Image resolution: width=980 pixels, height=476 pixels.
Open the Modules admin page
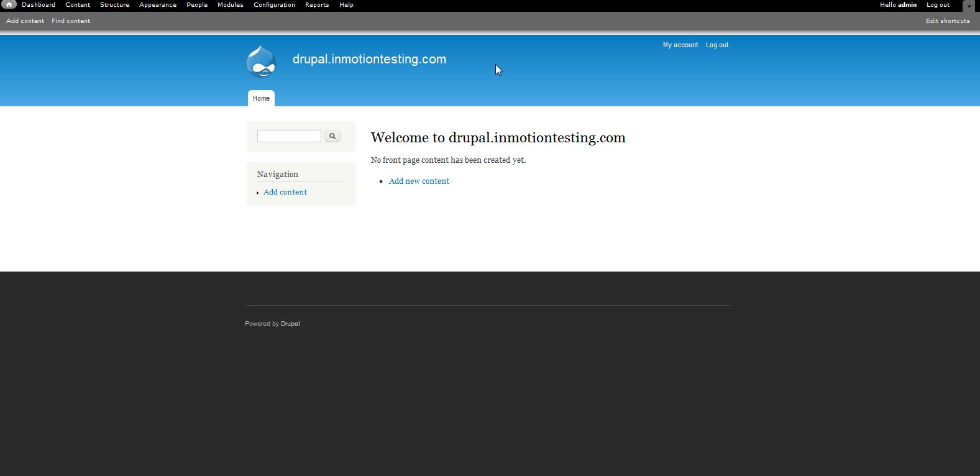tap(230, 5)
